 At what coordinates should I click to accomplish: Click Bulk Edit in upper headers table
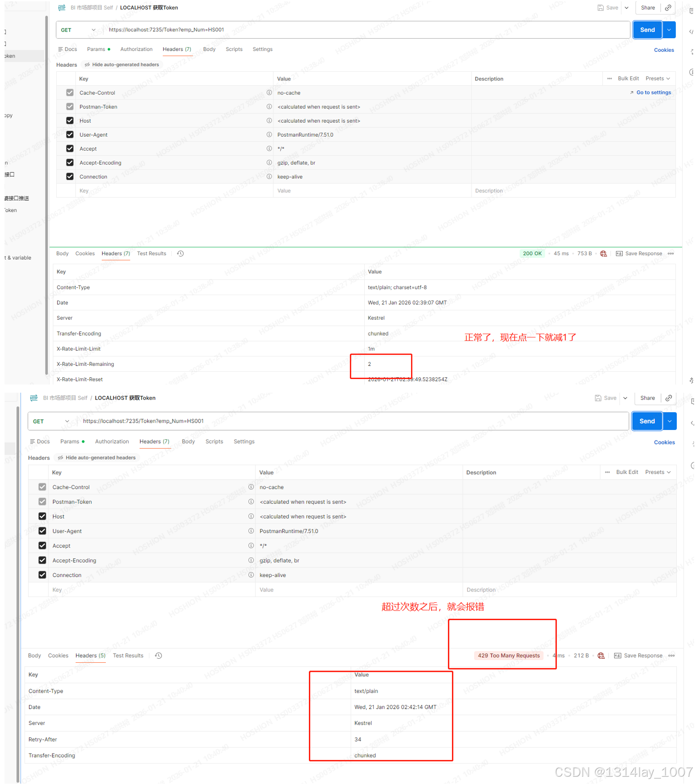pos(628,79)
